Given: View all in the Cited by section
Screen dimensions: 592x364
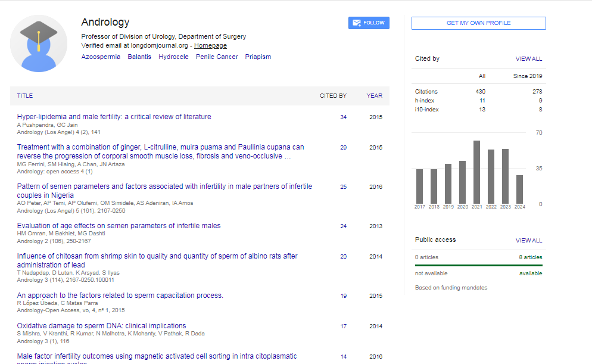Looking at the screenshot, I should coord(528,59).
